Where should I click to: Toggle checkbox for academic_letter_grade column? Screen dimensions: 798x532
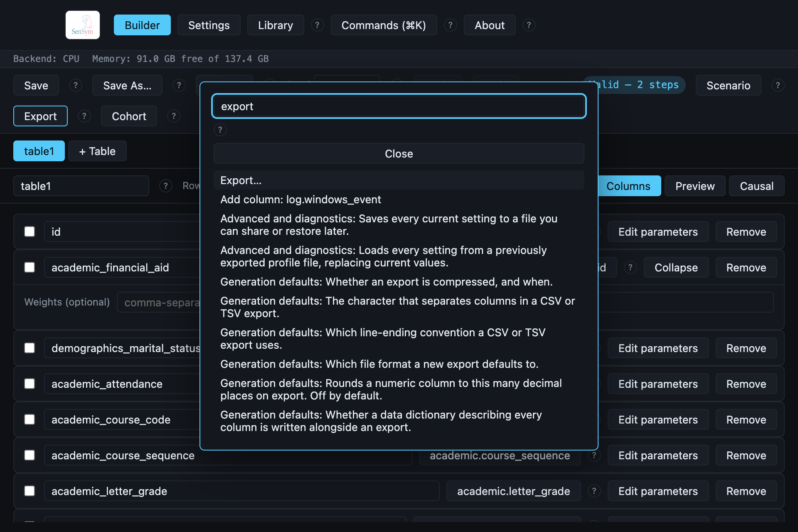30,491
